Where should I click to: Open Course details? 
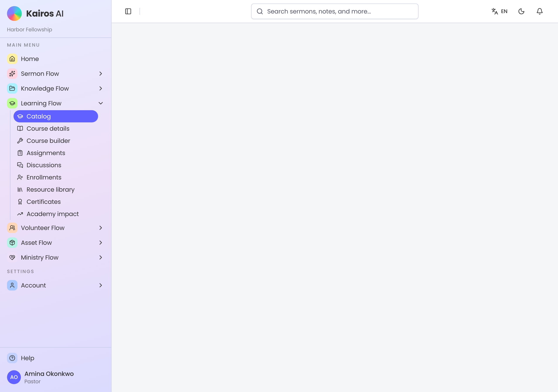point(56,128)
